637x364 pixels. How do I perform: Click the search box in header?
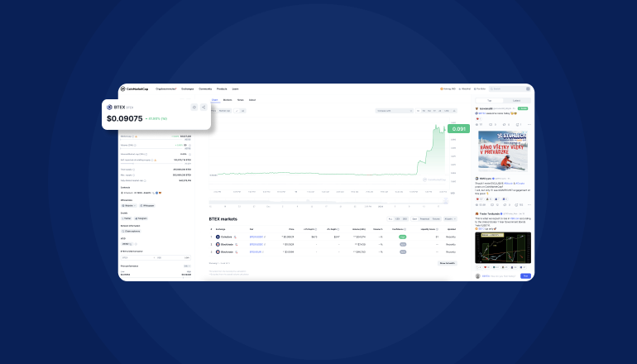tap(510, 89)
